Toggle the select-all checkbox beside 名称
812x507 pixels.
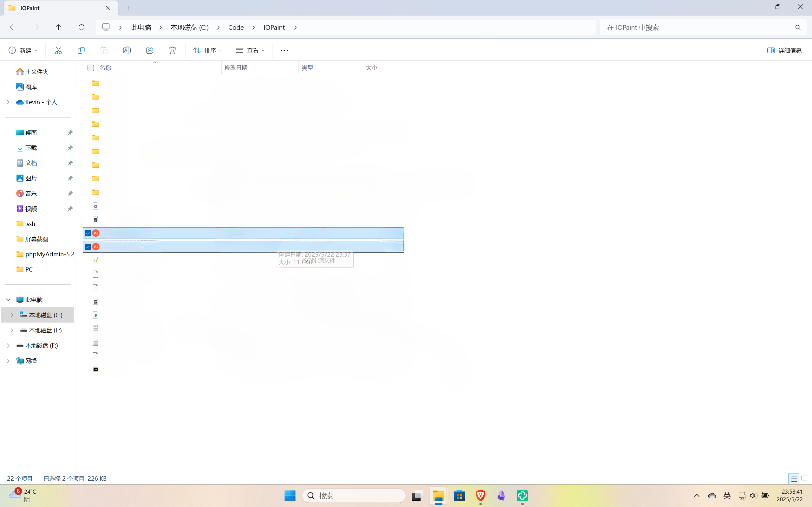tap(91, 68)
